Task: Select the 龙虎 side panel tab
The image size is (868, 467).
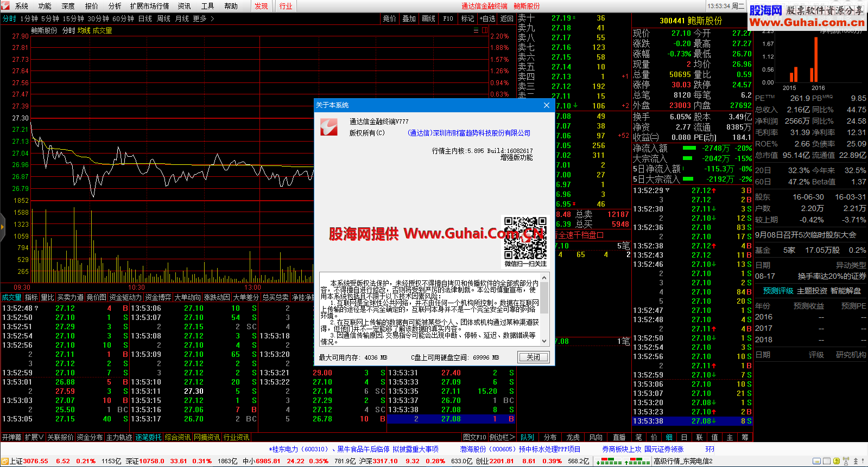Action: (573, 437)
